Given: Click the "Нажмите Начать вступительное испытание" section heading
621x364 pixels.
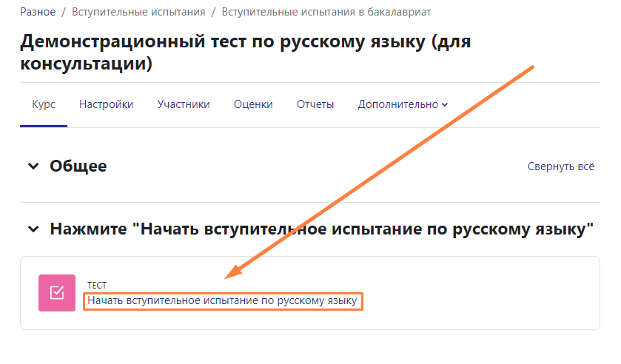Looking at the screenshot, I should pyautogui.click(x=322, y=229).
